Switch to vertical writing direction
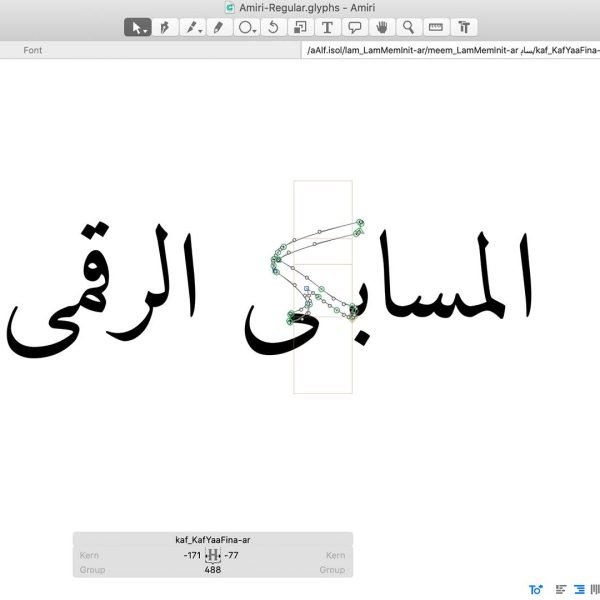Image resolution: width=600 pixels, height=600 pixels. pyautogui.click(x=595, y=590)
